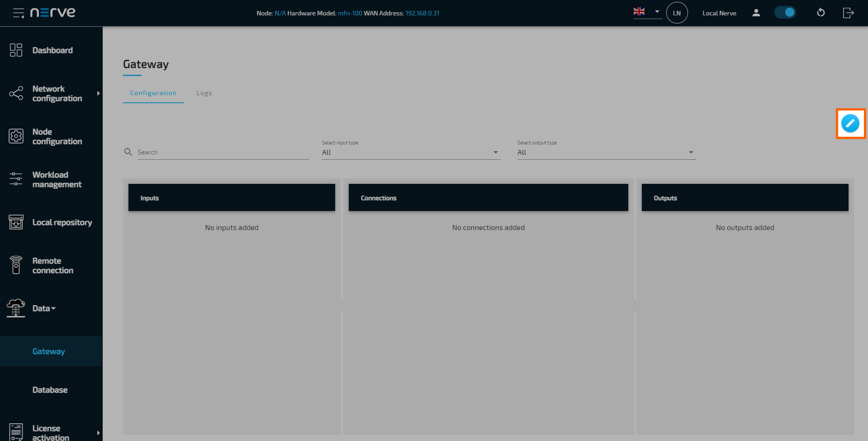Toggle the blue switch in the top bar
The image size is (868, 441).
click(785, 12)
